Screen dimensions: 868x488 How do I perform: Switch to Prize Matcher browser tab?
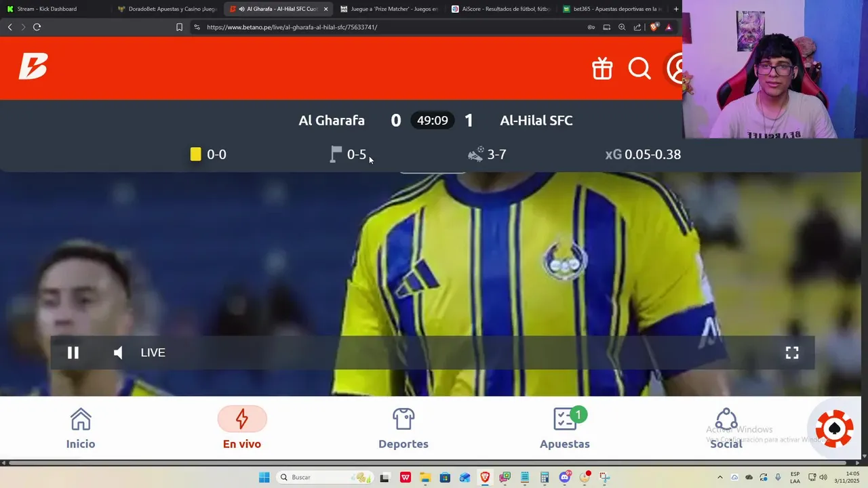(389, 9)
